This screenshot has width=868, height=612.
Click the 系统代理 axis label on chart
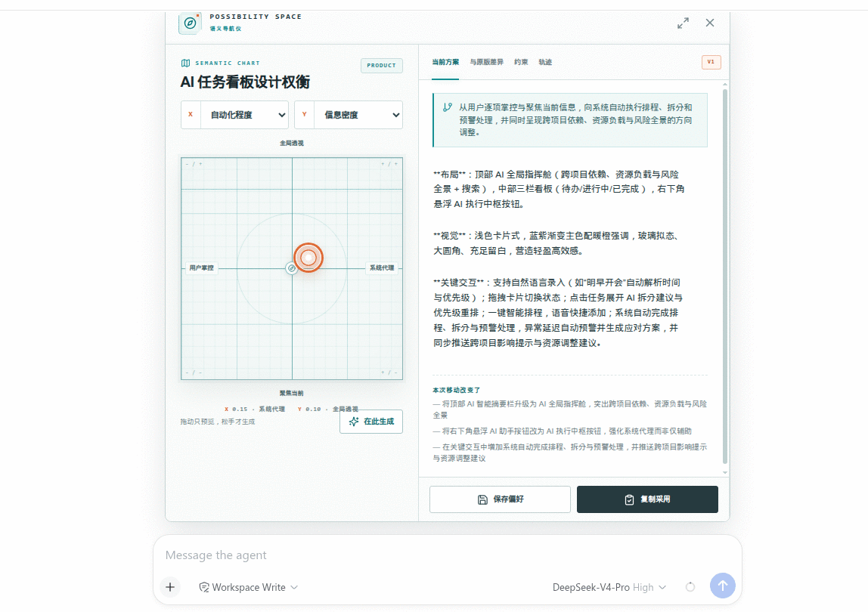click(x=382, y=267)
